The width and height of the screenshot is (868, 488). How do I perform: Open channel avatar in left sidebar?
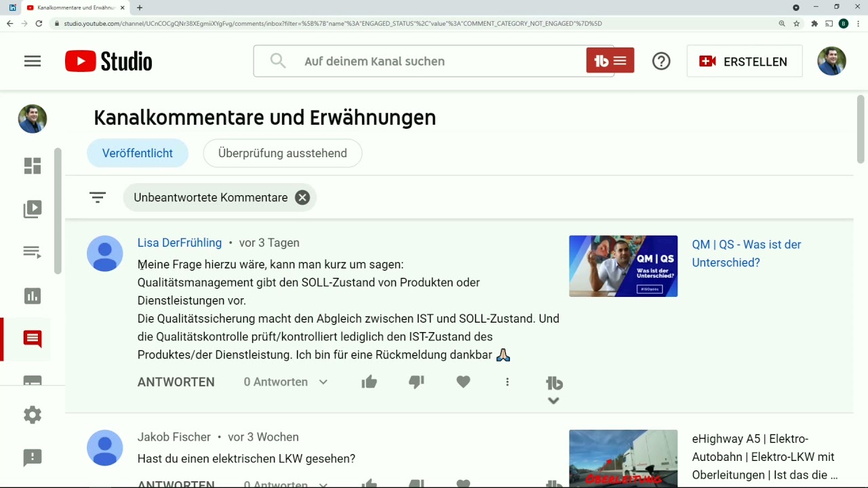33,119
